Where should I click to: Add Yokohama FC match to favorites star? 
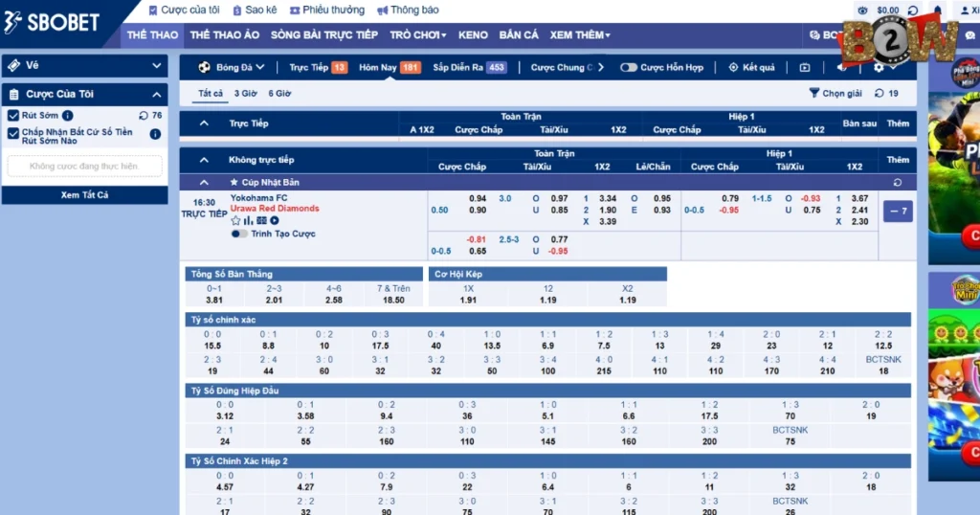pyautogui.click(x=235, y=220)
